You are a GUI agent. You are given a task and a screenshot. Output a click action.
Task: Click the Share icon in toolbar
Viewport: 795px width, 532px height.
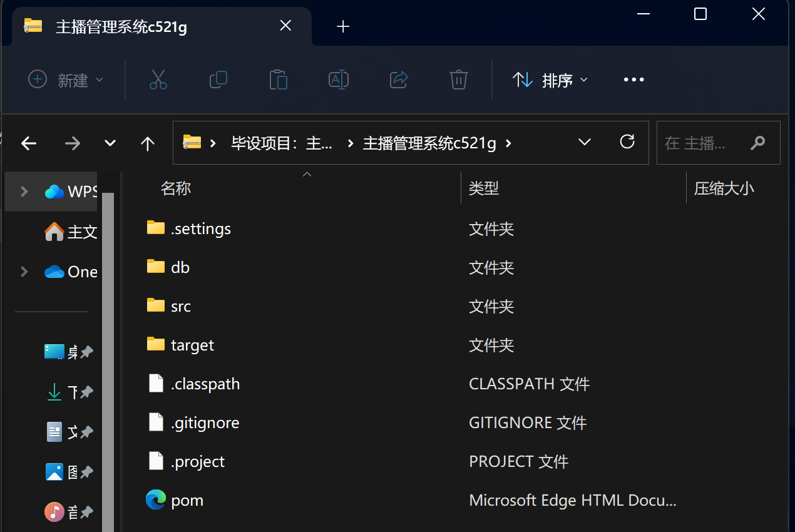click(x=399, y=80)
